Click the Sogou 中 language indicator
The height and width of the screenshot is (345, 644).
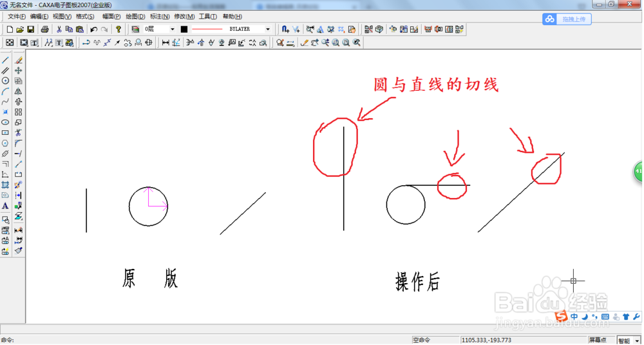tap(574, 317)
